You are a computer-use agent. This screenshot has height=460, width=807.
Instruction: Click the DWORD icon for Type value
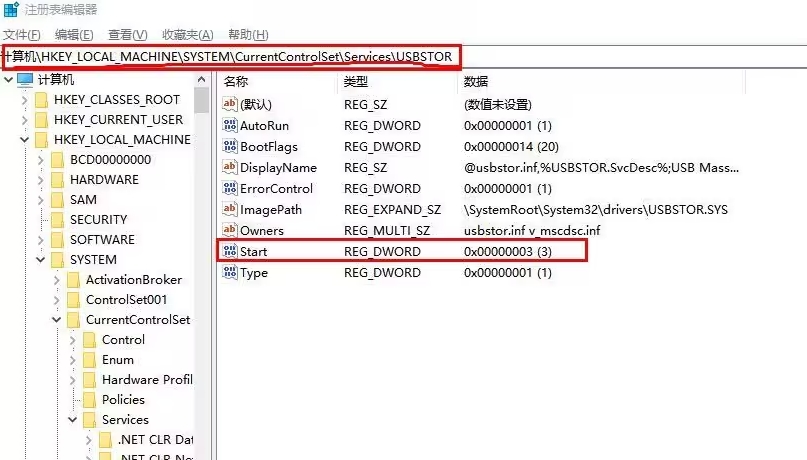click(230, 272)
